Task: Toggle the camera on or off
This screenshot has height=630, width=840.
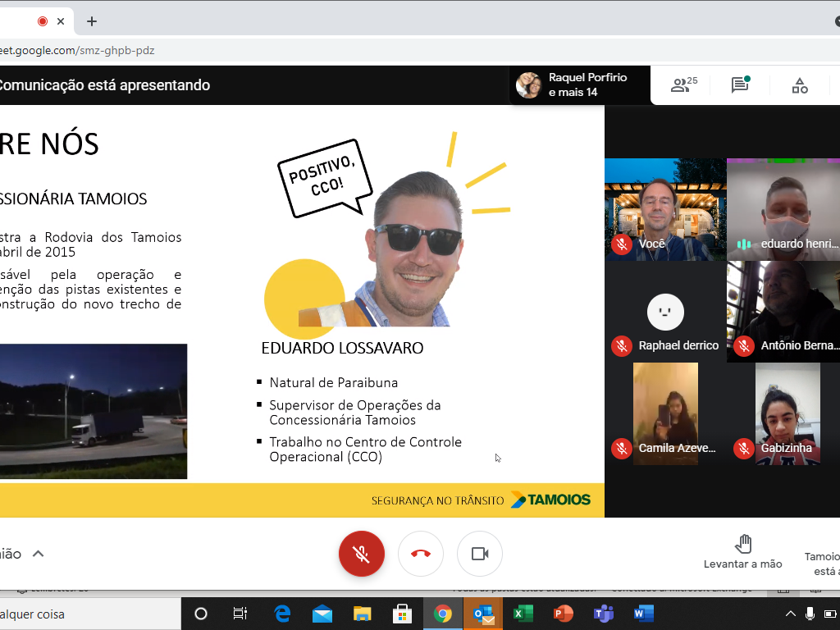Action: [x=480, y=554]
